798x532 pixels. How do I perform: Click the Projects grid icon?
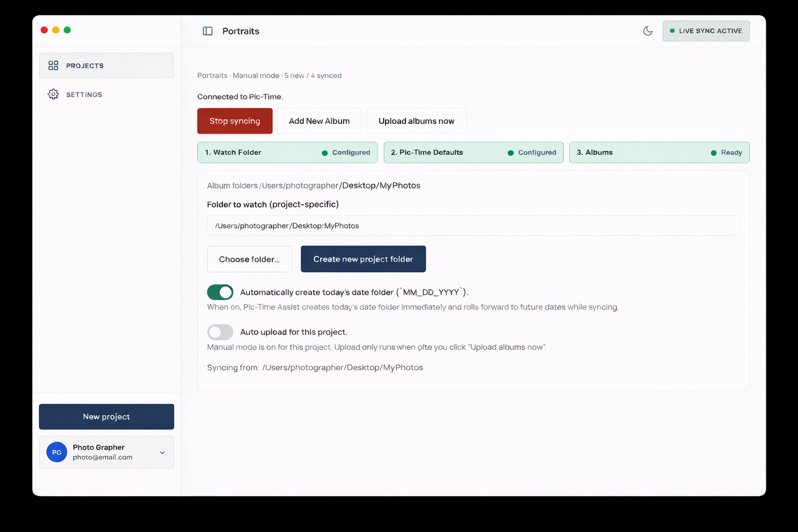53,65
